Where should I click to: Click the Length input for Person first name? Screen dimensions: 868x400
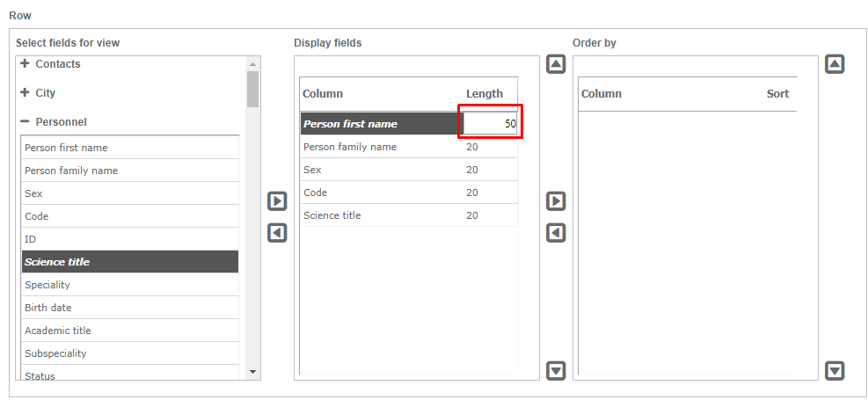tap(490, 124)
